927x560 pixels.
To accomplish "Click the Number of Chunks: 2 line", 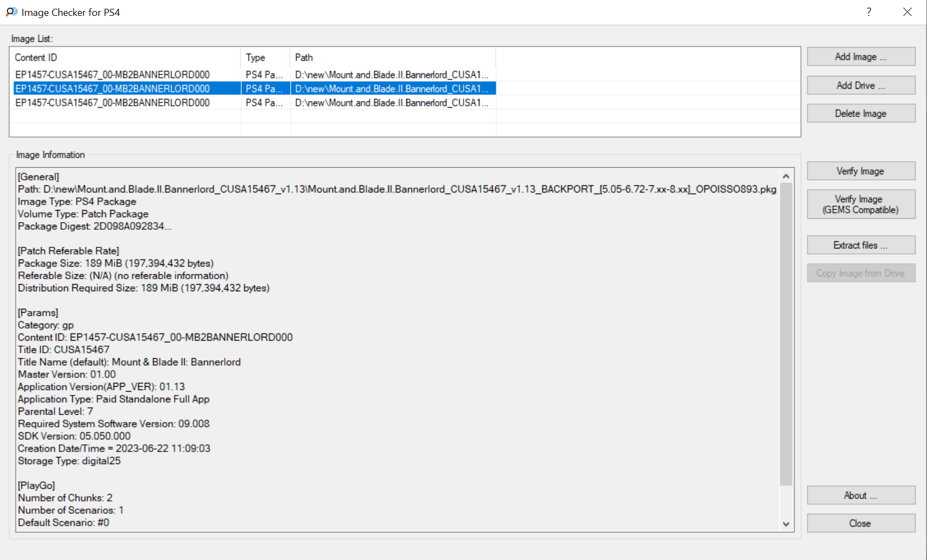I will (65, 497).
